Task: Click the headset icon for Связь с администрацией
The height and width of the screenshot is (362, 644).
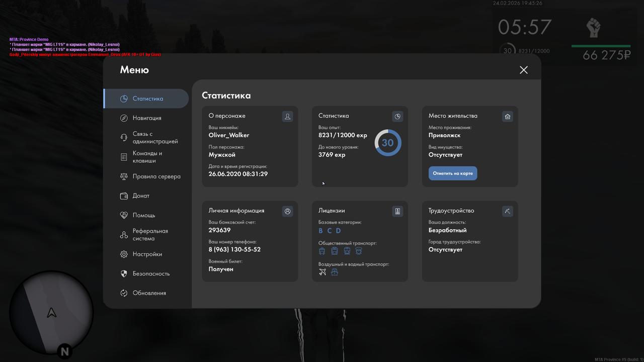Action: tap(124, 138)
